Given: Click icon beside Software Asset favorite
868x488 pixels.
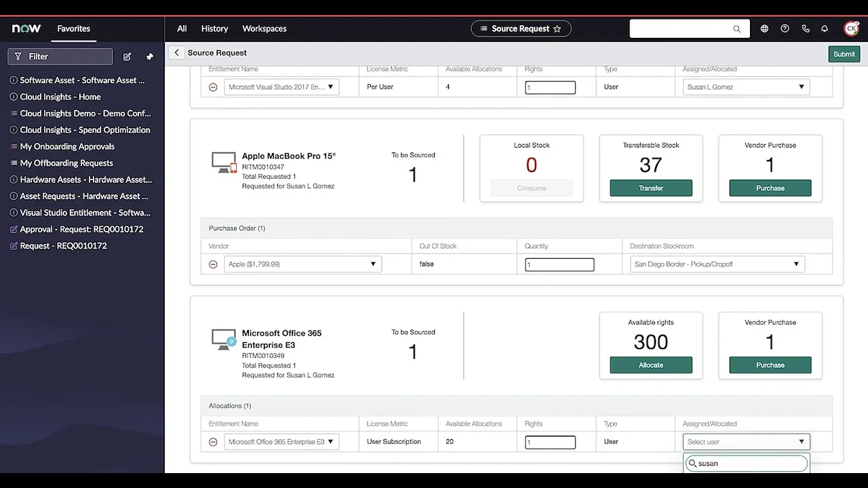Looking at the screenshot, I should pyautogui.click(x=14, y=80).
